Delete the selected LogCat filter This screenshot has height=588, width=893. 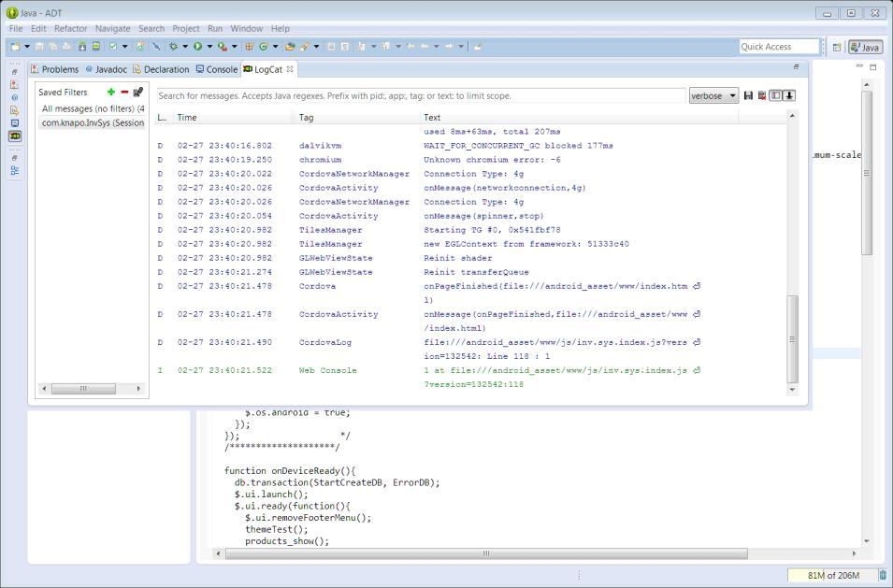click(x=124, y=92)
